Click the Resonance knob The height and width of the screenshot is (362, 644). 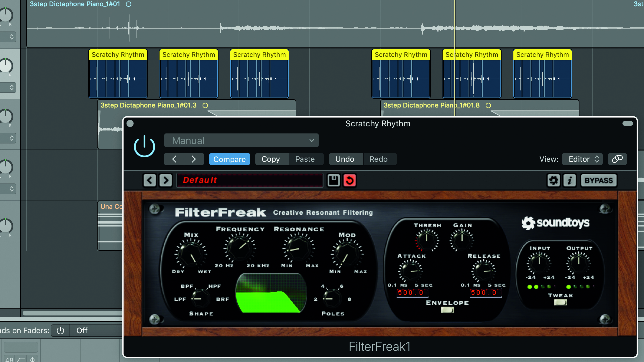[298, 248]
